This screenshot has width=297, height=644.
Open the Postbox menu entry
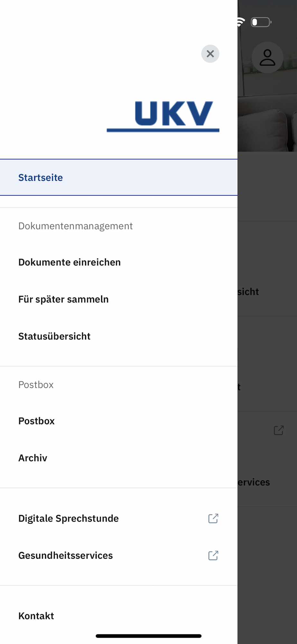tap(36, 421)
